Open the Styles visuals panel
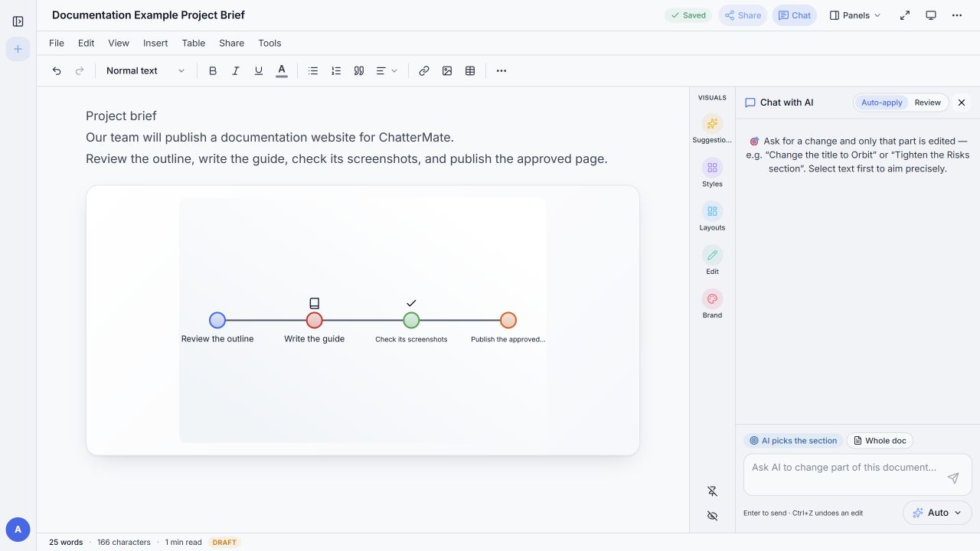The width and height of the screenshot is (980, 551). click(x=712, y=172)
